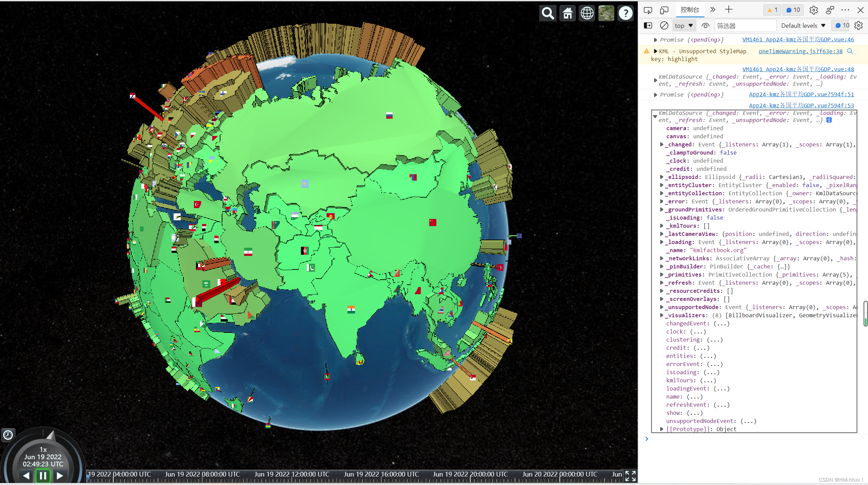Pause the animation clock
The image size is (868, 485).
tap(43, 476)
